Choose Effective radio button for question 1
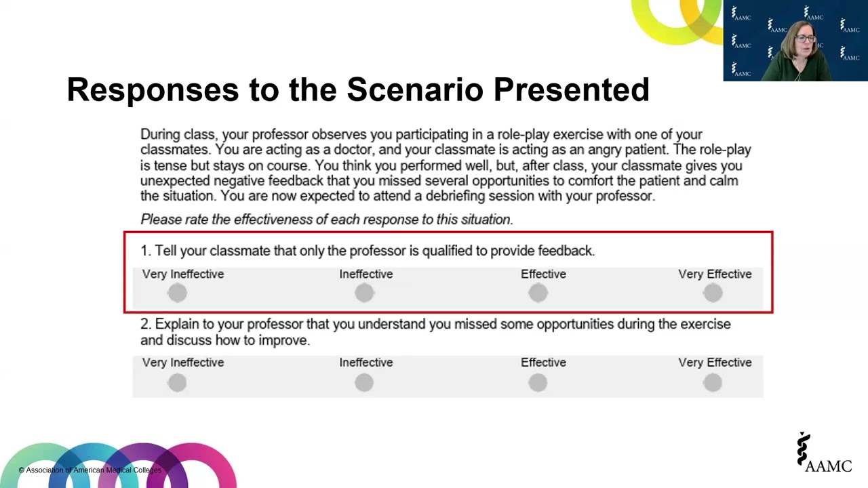The height and width of the screenshot is (488, 868). click(x=538, y=293)
